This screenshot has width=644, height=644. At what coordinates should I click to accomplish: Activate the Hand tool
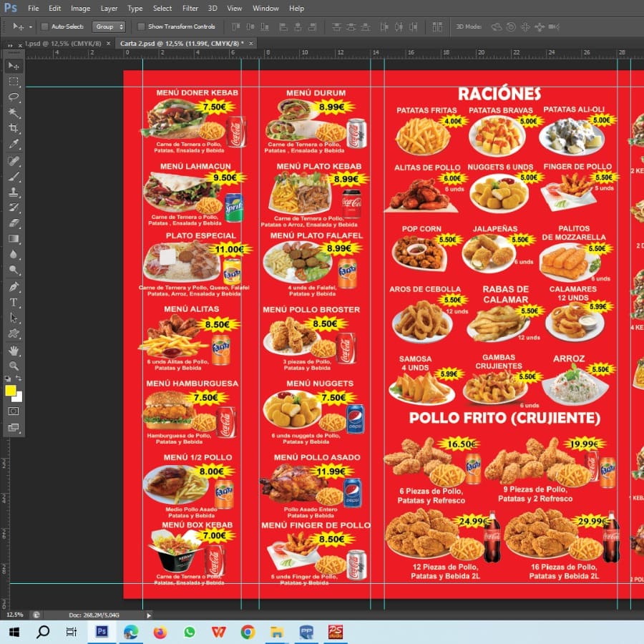click(14, 351)
